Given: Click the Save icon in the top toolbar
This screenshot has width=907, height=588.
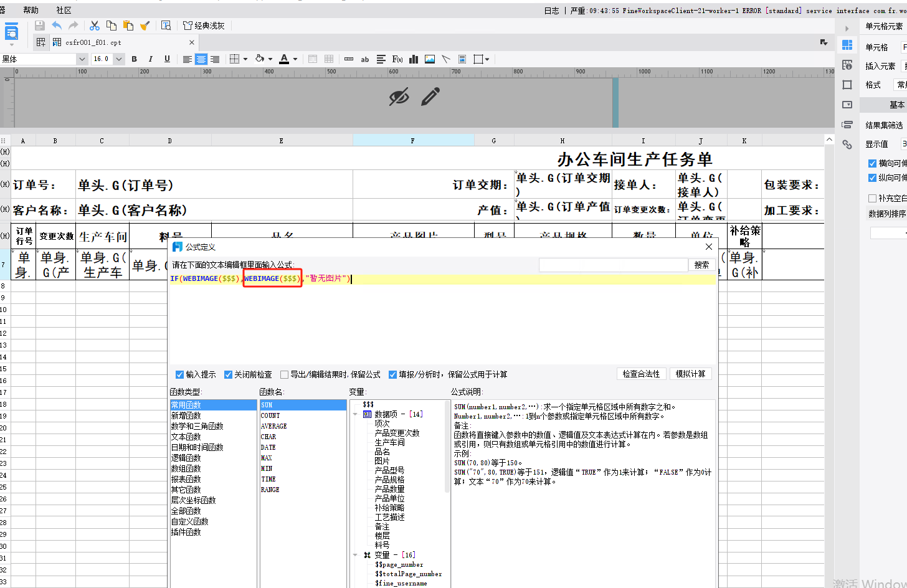Looking at the screenshot, I should 40,26.
